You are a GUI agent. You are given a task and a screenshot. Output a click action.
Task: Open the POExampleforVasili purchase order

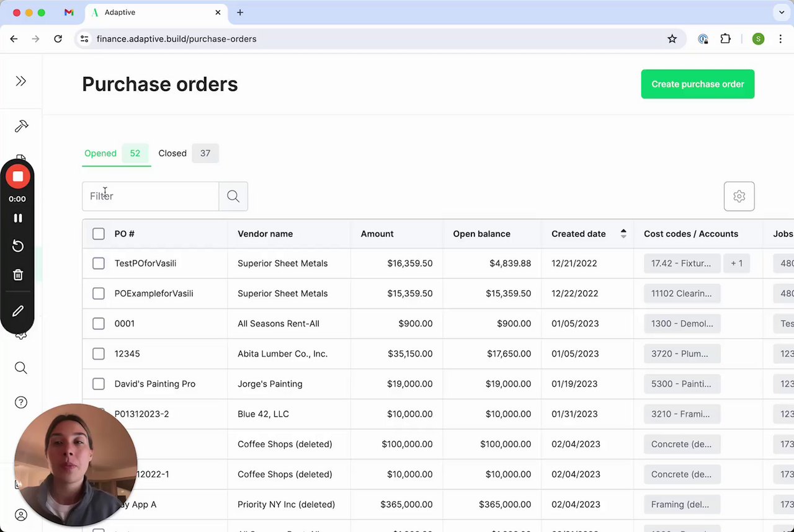coord(154,293)
